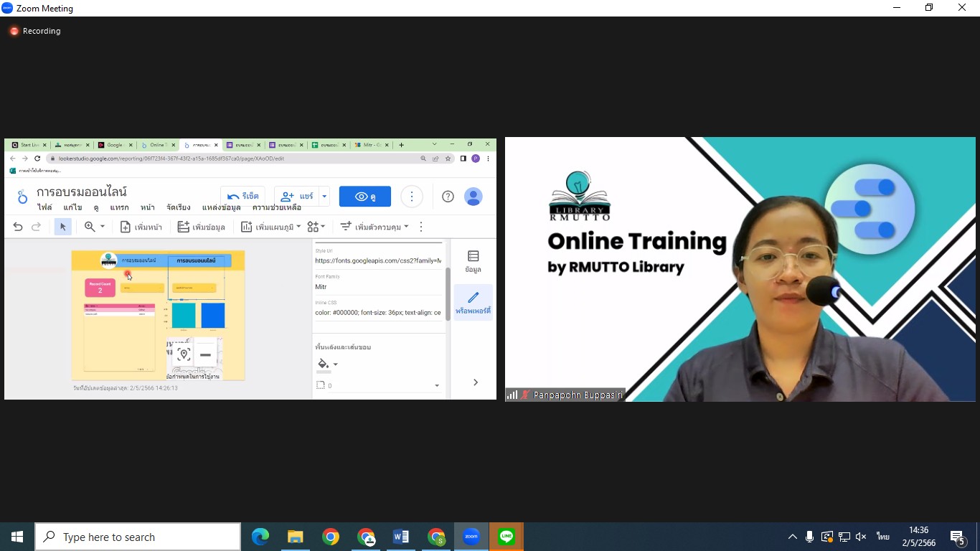The image size is (980, 551).
Task: Open the แก้ไข (Edit) menu
Action: coord(72,207)
